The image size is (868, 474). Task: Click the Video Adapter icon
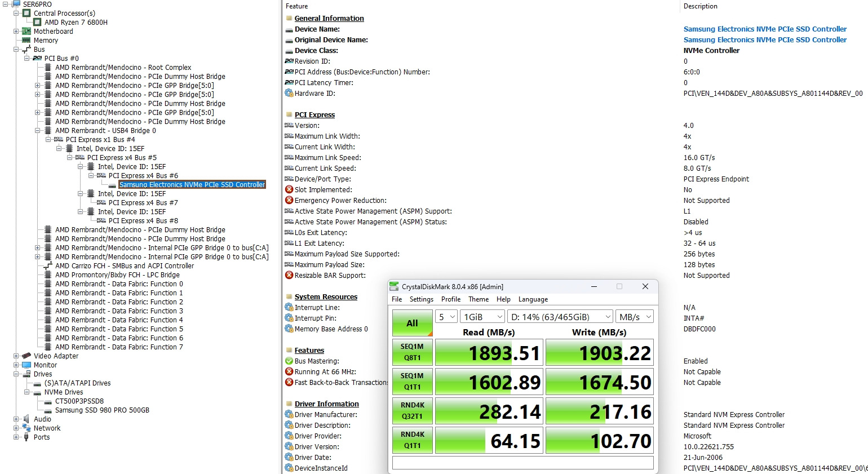[x=26, y=356]
